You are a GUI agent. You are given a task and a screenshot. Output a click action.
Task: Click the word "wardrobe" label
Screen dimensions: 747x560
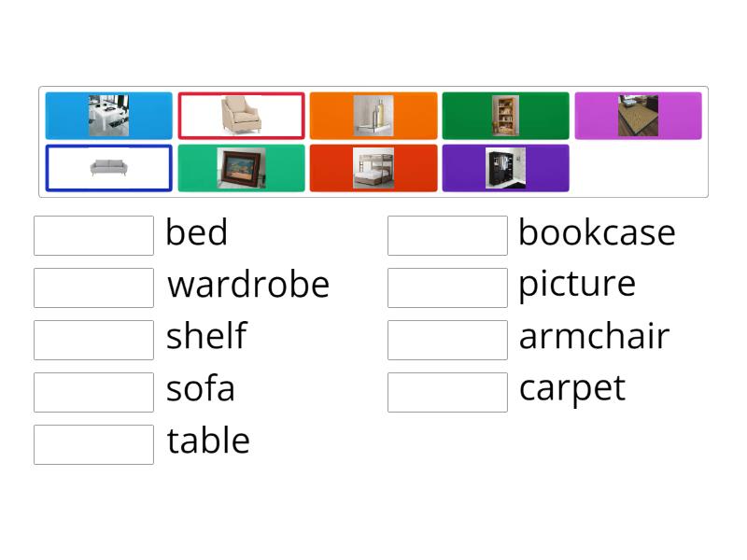[x=248, y=285]
